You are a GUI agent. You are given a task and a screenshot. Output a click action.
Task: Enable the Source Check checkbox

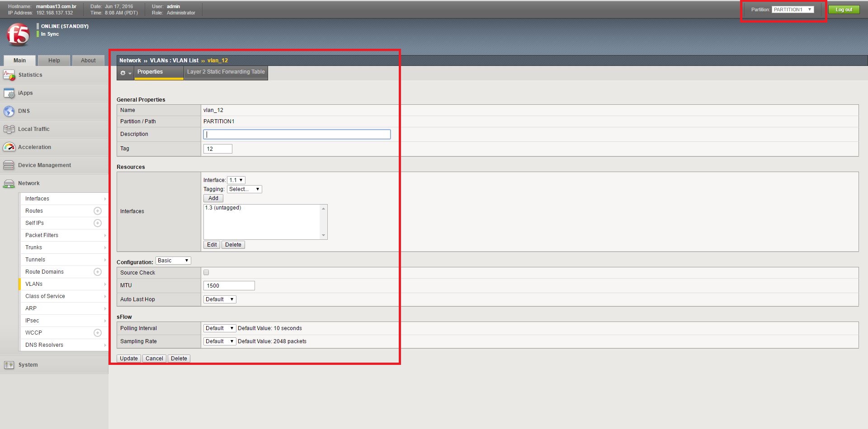tap(206, 272)
